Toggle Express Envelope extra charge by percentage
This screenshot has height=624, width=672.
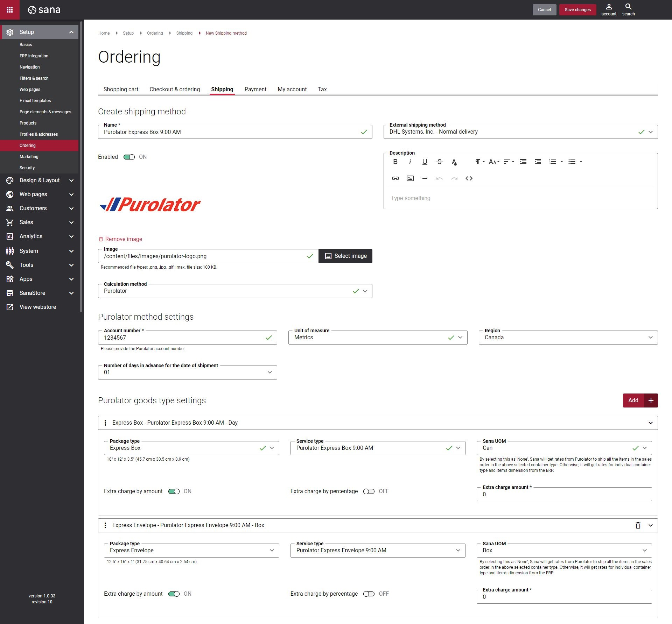point(369,594)
